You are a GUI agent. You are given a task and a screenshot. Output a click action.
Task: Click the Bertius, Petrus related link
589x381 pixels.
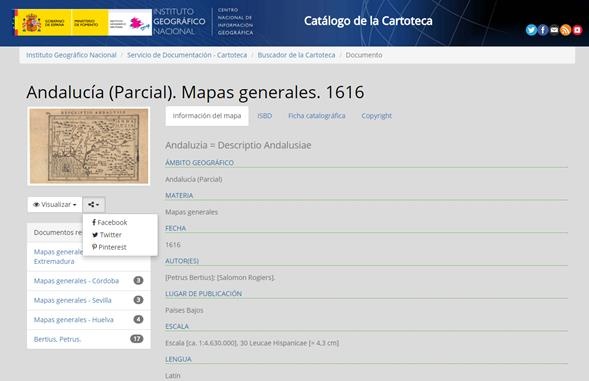57,339
